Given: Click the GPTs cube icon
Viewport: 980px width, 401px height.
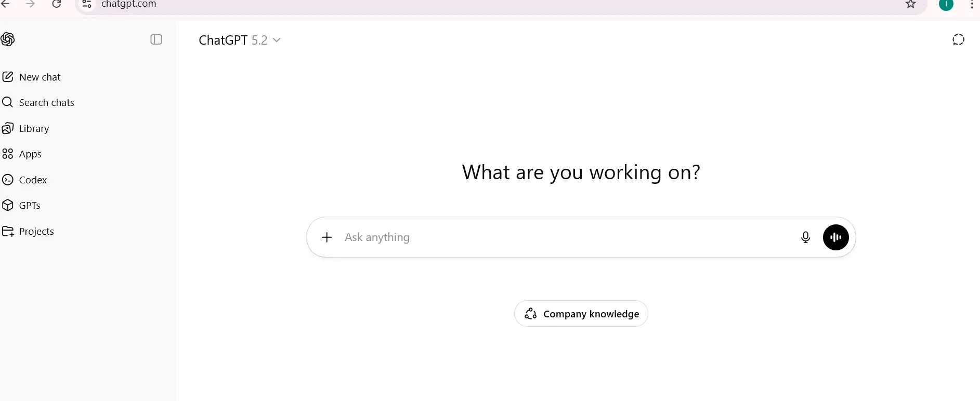Looking at the screenshot, I should (x=7, y=205).
